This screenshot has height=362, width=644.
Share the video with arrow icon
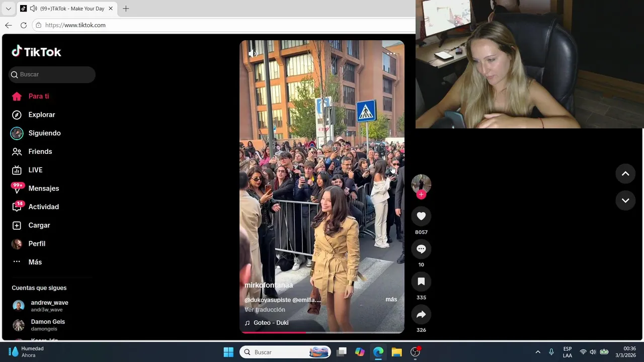421,314
